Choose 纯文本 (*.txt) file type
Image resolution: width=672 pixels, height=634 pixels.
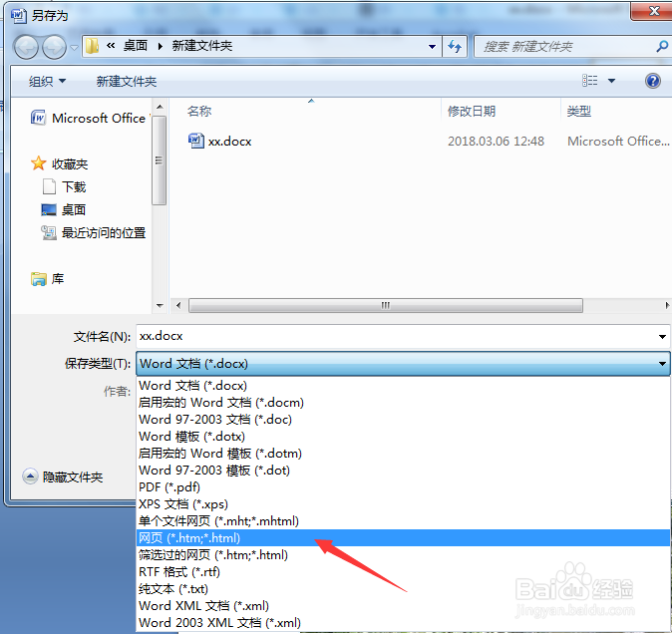pos(403,589)
